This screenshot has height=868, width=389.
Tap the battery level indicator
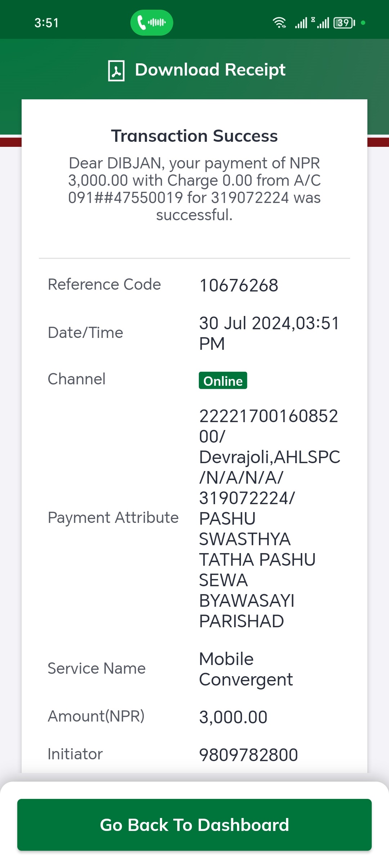[x=344, y=23]
